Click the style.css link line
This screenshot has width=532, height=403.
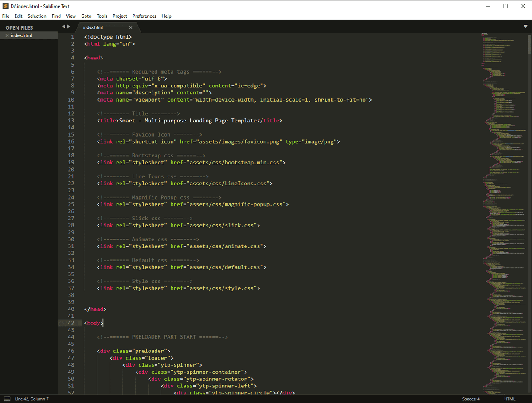click(178, 288)
